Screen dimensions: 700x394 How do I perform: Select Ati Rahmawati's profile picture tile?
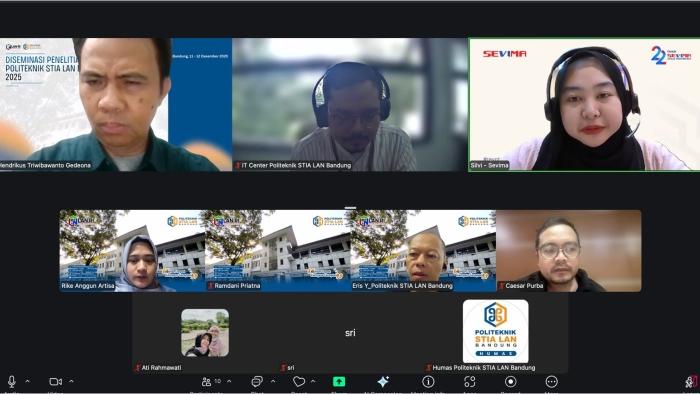[205, 333]
